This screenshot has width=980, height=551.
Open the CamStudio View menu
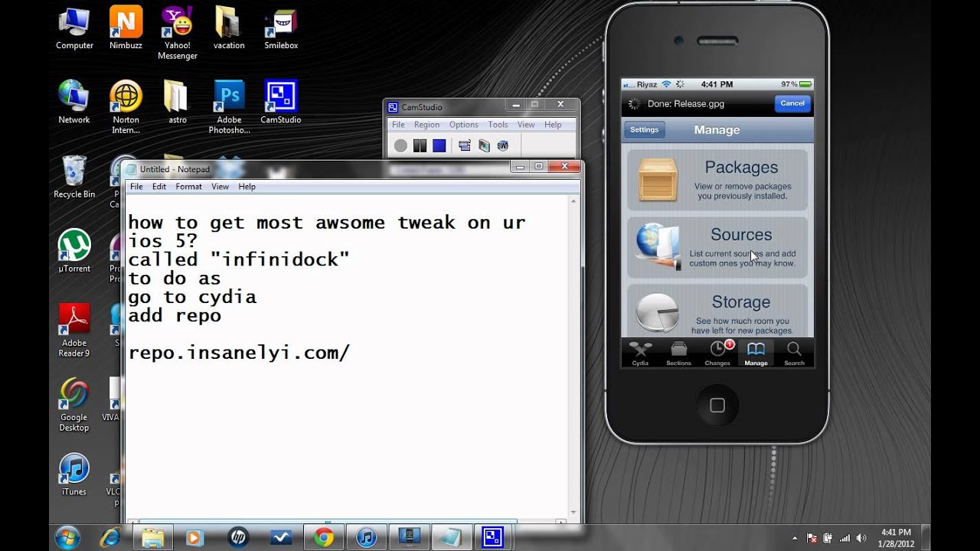[x=526, y=125]
